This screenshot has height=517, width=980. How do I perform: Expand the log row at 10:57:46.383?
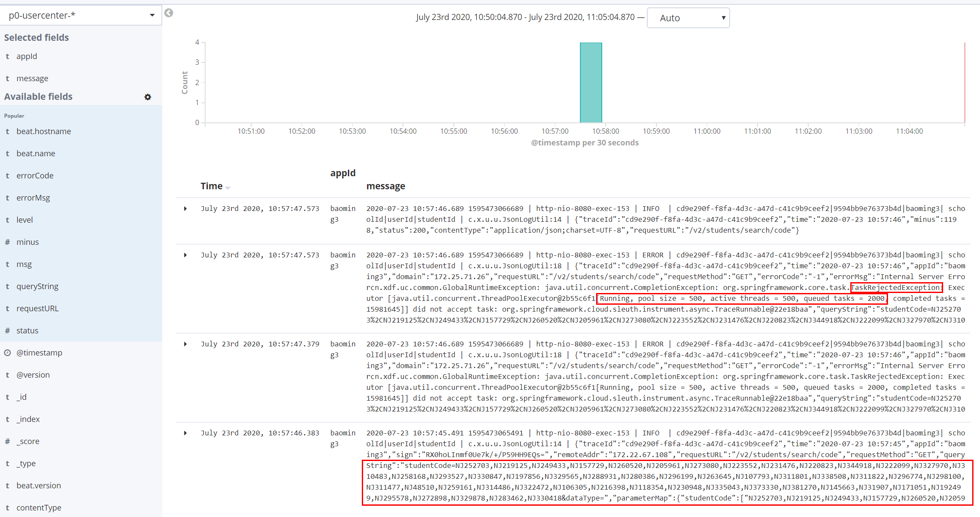185,433
